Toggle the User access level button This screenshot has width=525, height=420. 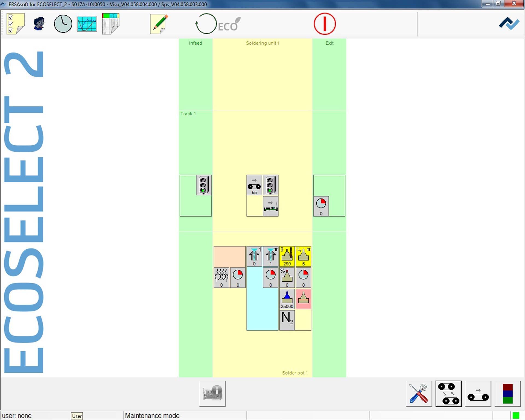point(77,415)
